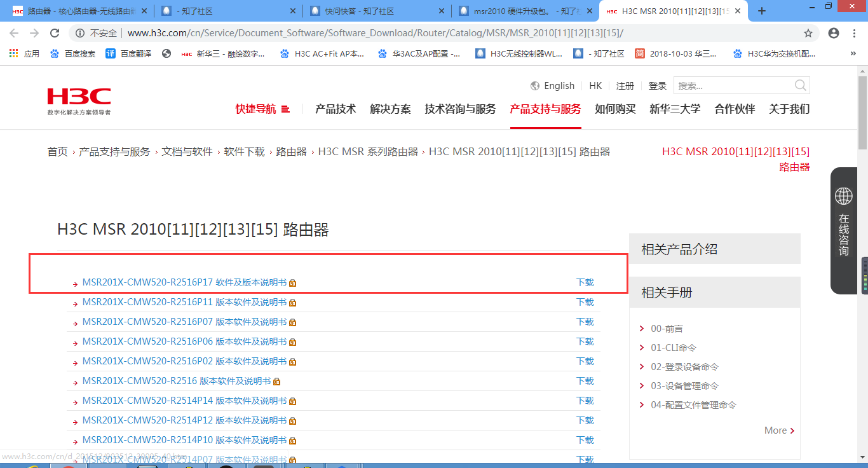Viewport: 868px width, 468px height.
Task: Open the 04-配置文件管理命令 manual link
Action: click(x=694, y=405)
